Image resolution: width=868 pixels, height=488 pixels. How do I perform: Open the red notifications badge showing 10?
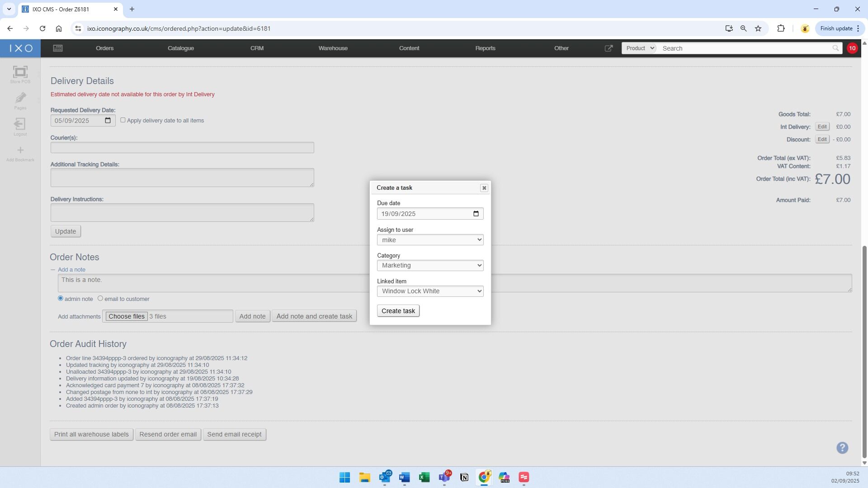pyautogui.click(x=852, y=48)
